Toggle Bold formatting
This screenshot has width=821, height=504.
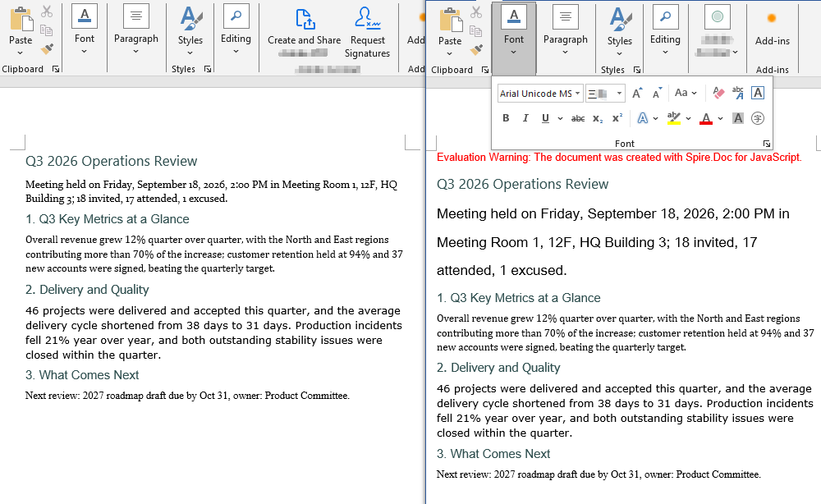[x=506, y=118]
